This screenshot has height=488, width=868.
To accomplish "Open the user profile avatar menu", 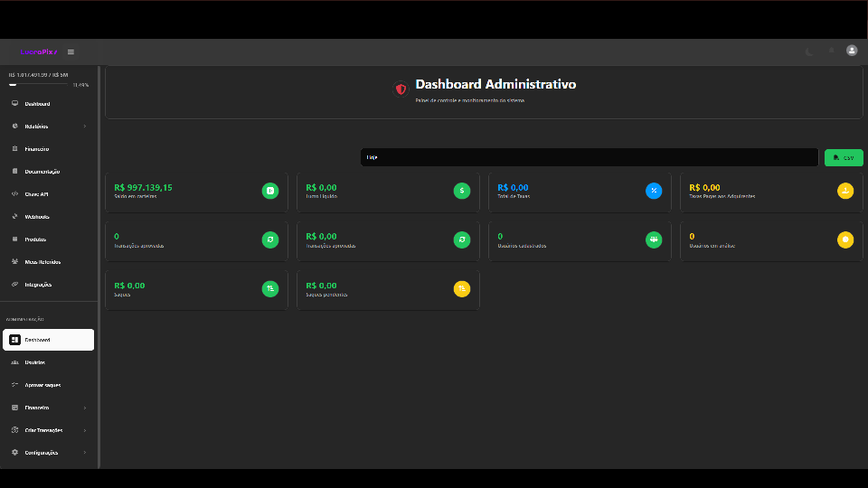I will click(x=852, y=51).
